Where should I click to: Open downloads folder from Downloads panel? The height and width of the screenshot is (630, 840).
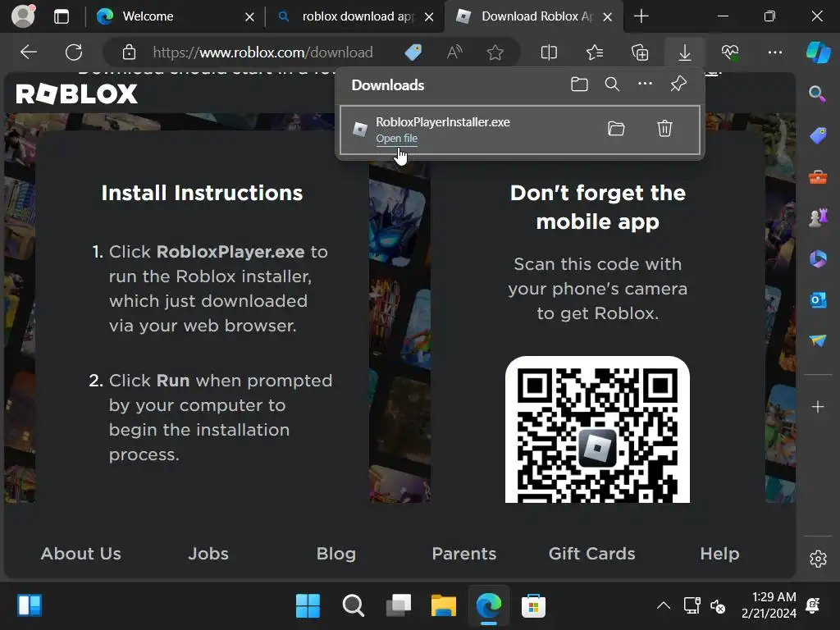pos(579,84)
